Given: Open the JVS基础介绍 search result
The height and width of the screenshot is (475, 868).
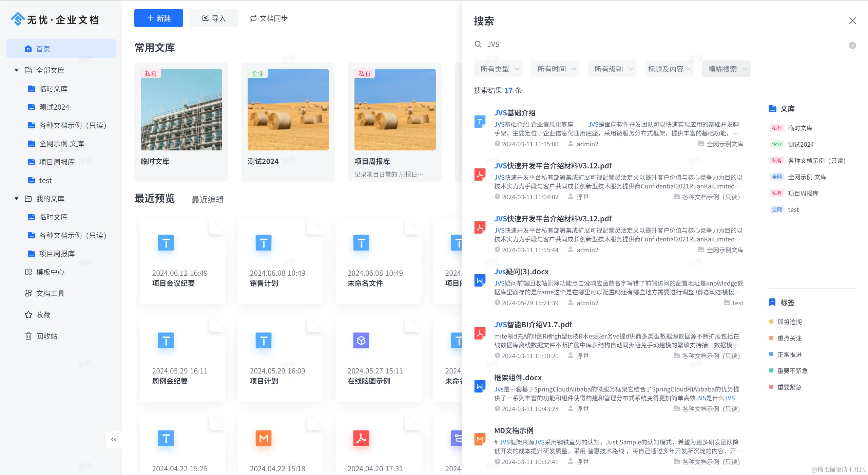Looking at the screenshot, I should 515,113.
